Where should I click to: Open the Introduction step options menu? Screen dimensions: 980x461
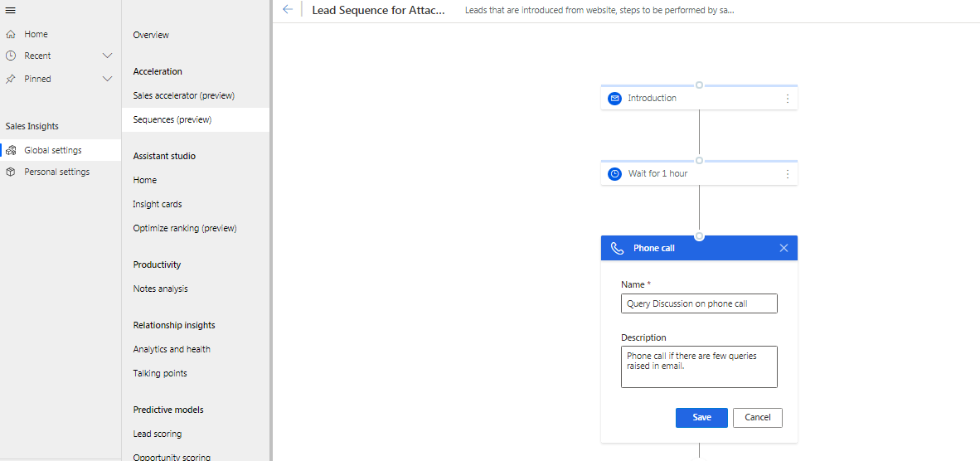787,98
